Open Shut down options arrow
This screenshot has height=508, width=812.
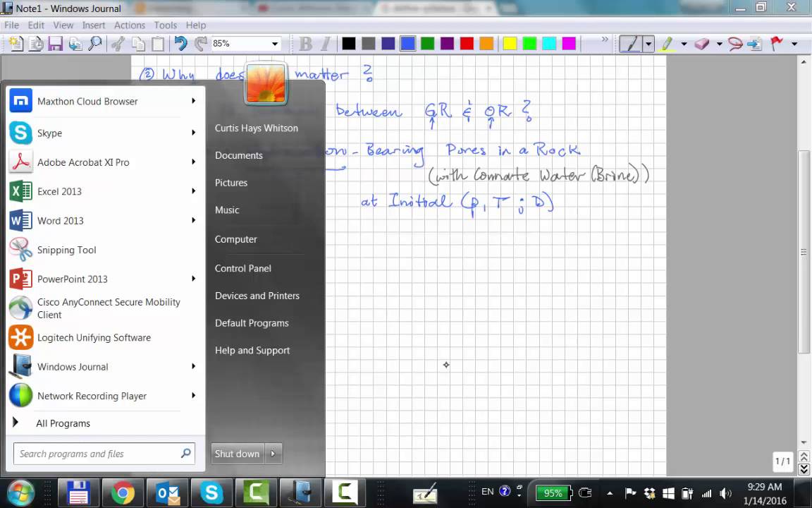coord(273,454)
